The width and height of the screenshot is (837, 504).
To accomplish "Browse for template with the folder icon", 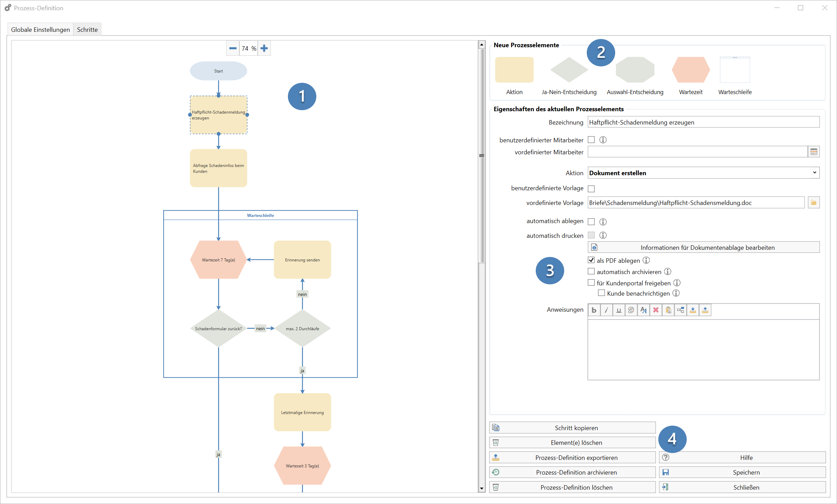I will pyautogui.click(x=814, y=203).
